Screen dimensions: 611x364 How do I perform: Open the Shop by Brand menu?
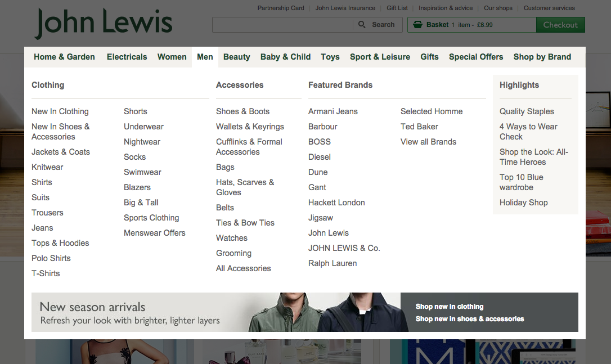[542, 57]
